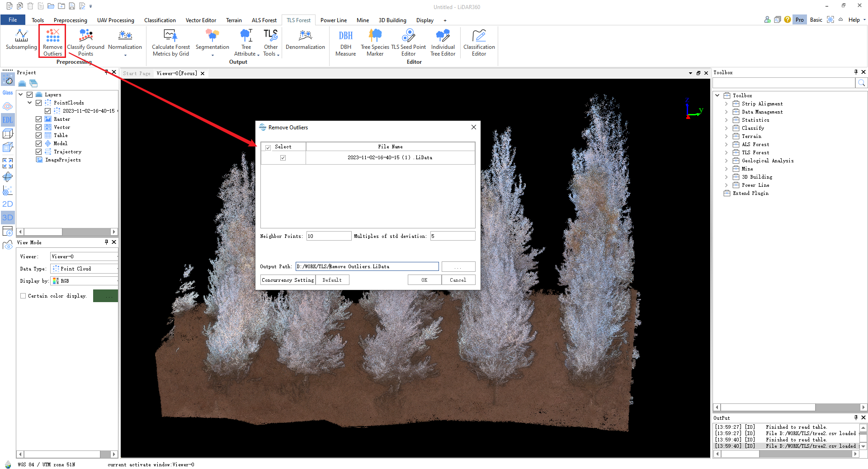Toggle the Layers root checkbox

coord(29,95)
